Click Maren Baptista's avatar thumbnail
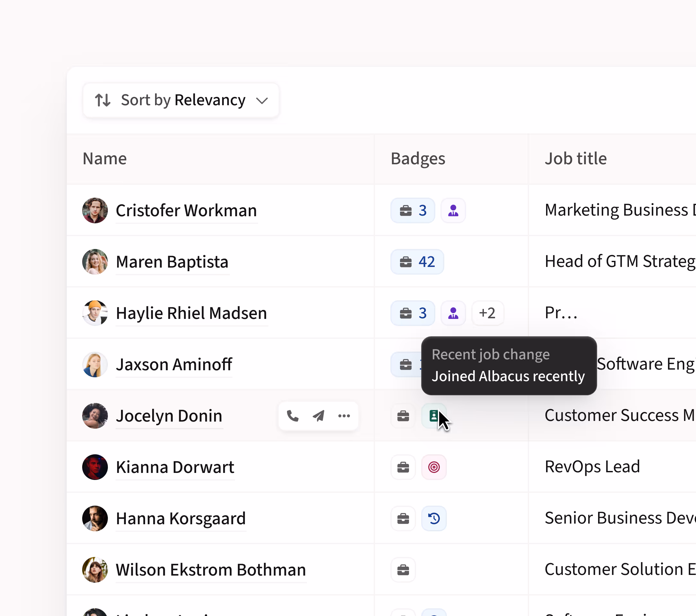Screen dimensions: 696x616 click(x=95, y=262)
